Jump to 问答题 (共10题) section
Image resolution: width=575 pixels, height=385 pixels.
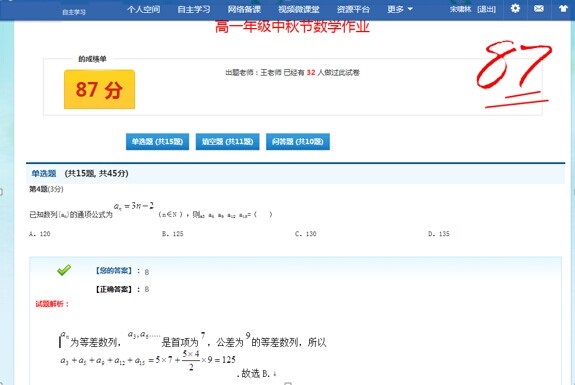tap(298, 142)
